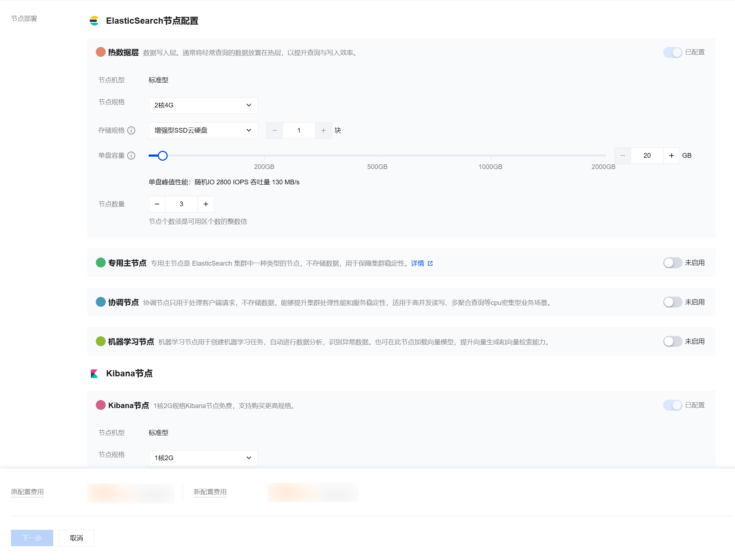The image size is (735, 560).
Task: Click the disk count input field
Action: 299,130
